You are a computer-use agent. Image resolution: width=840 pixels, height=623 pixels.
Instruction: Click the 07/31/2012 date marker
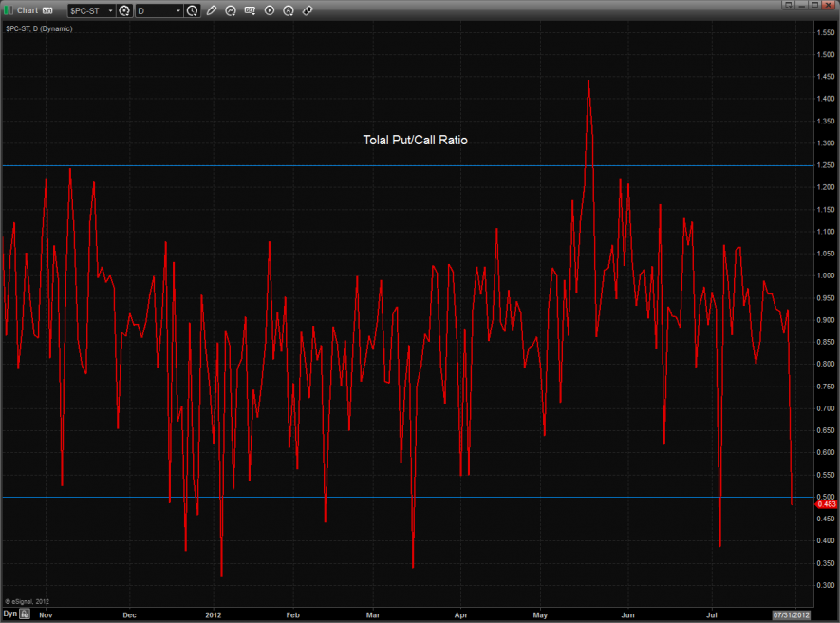click(792, 614)
